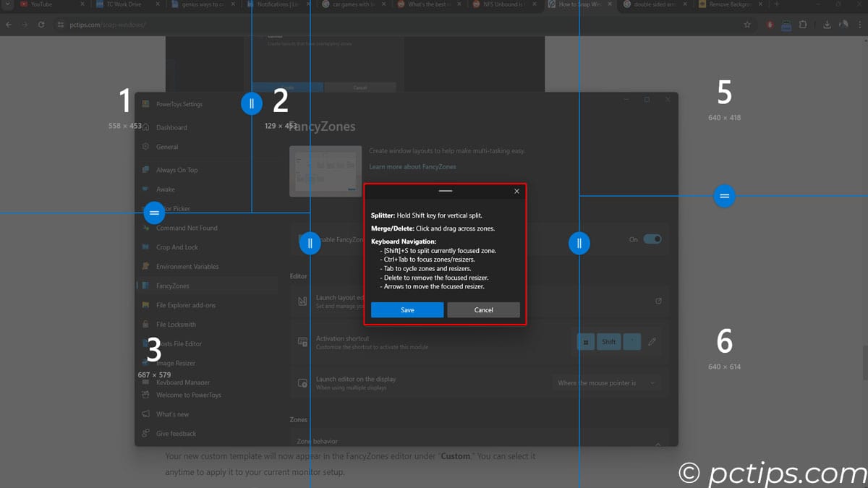Screen dimensions: 868x488
Task: Click the pencil icon to edit the activation shortcut
Action: [652, 342]
